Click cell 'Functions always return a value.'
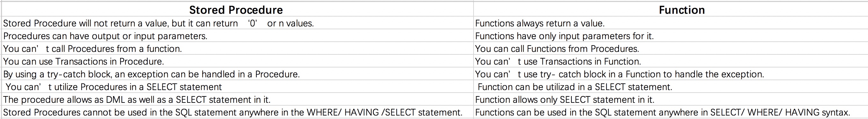 click(x=670, y=23)
